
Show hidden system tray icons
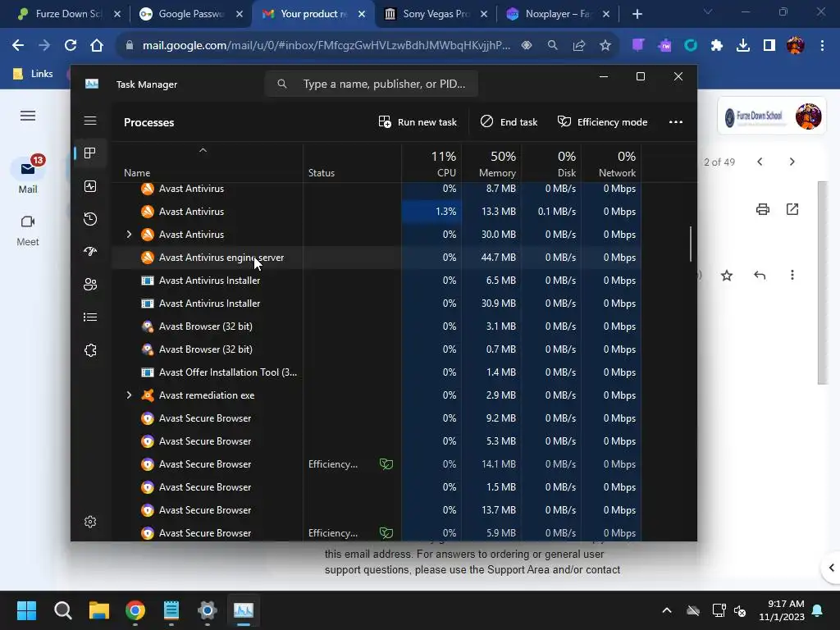coord(666,610)
